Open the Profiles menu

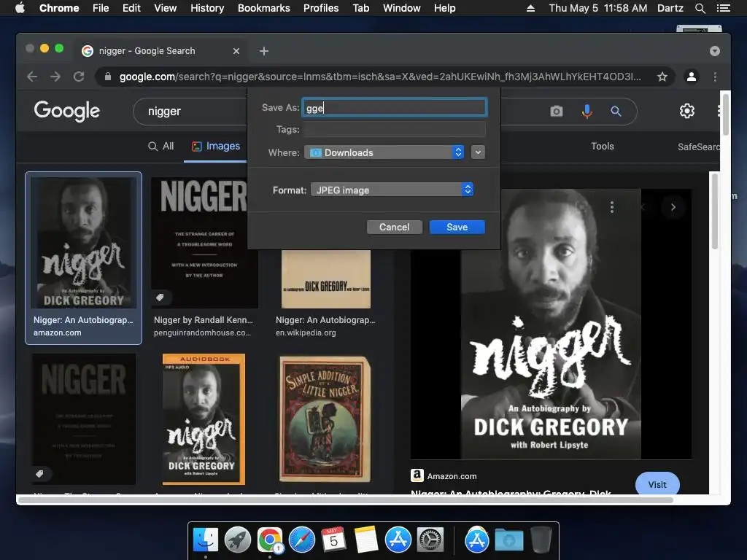tap(321, 8)
